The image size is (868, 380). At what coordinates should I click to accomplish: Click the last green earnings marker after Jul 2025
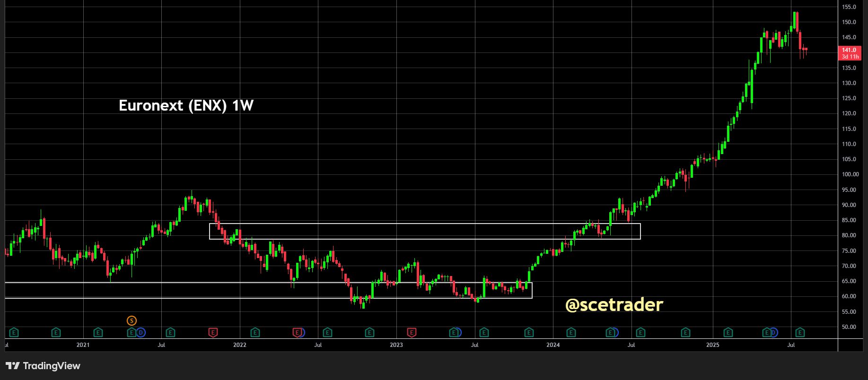tap(800, 333)
